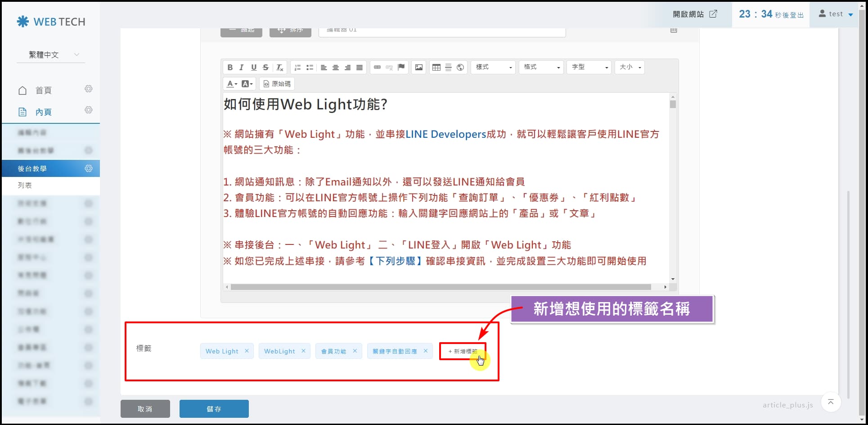The height and width of the screenshot is (425, 868).
Task: Insert an image into the editor
Action: tap(419, 68)
